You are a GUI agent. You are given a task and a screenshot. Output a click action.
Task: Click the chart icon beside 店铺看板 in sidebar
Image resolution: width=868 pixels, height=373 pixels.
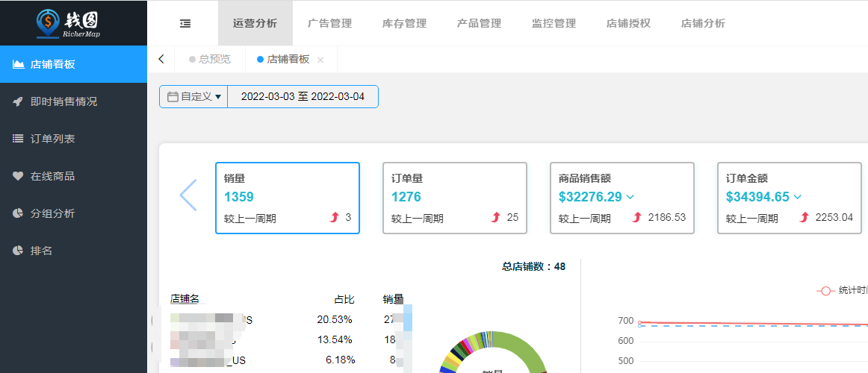[18, 64]
